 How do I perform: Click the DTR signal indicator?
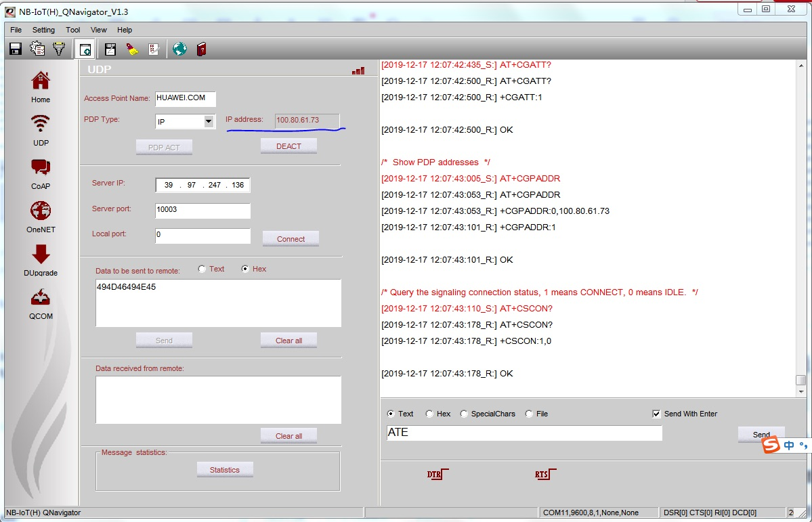[437, 473]
